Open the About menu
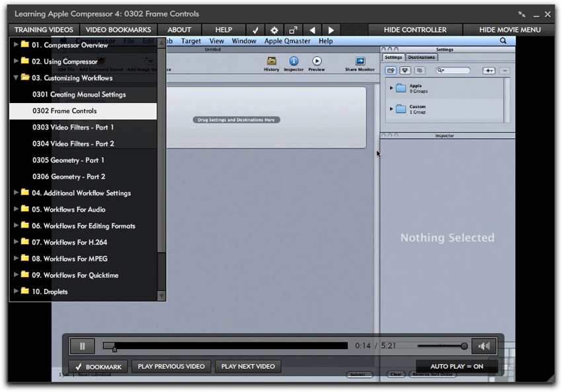Image resolution: width=562 pixels, height=392 pixels. pos(179,30)
